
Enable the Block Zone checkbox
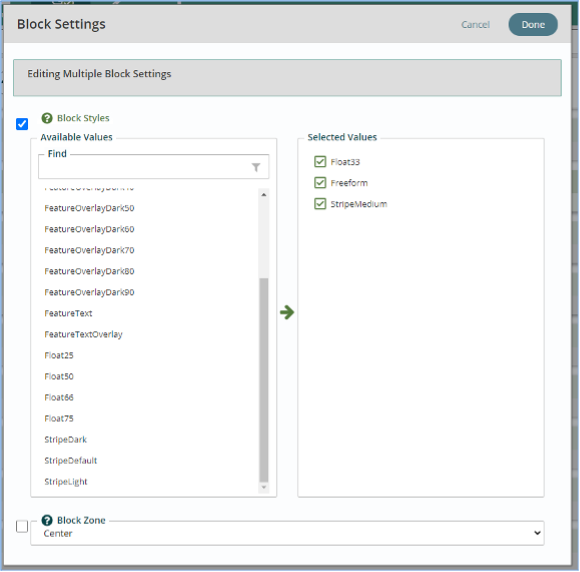(22, 526)
